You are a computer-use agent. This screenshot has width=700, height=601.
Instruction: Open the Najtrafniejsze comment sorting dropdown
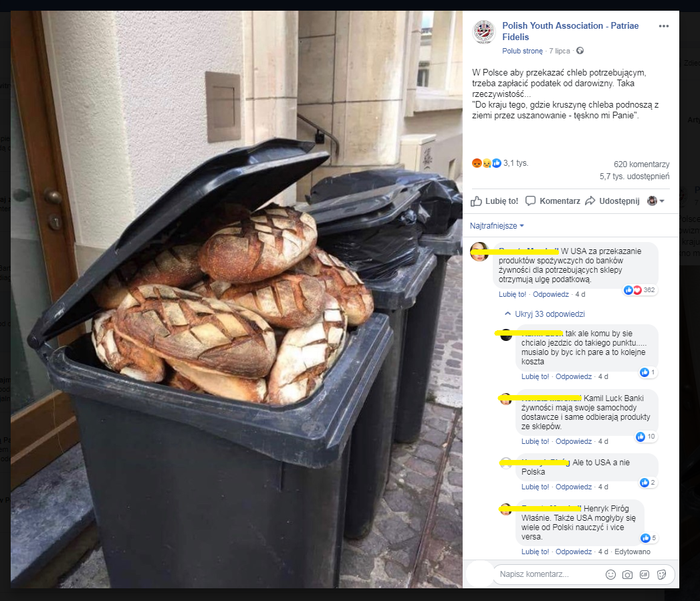click(x=497, y=226)
